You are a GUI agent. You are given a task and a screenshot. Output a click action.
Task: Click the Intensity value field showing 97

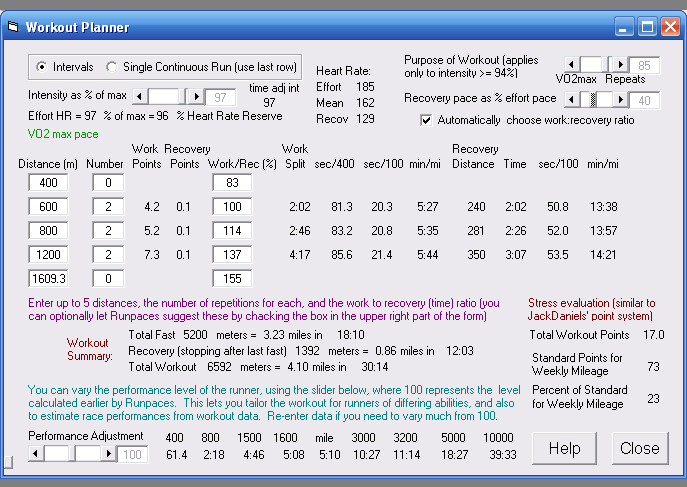(x=221, y=97)
